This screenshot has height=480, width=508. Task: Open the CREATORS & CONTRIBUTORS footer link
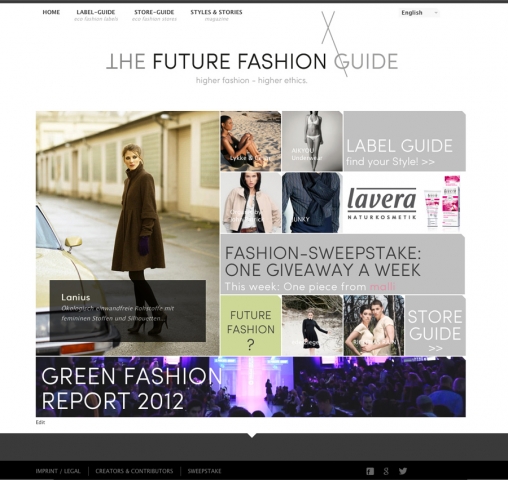134,471
